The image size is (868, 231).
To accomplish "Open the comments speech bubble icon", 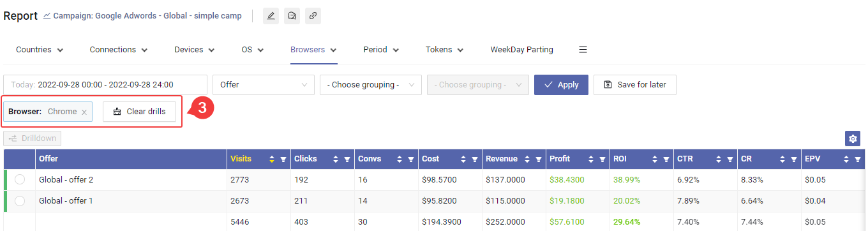I will (x=292, y=16).
